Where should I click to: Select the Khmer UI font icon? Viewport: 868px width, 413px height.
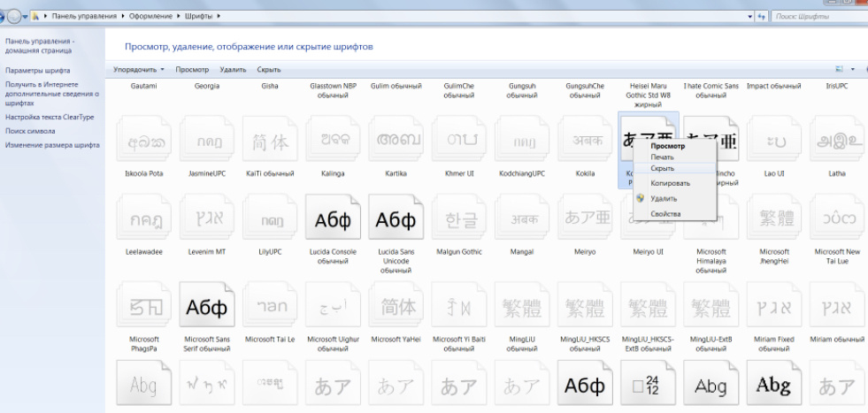459,139
